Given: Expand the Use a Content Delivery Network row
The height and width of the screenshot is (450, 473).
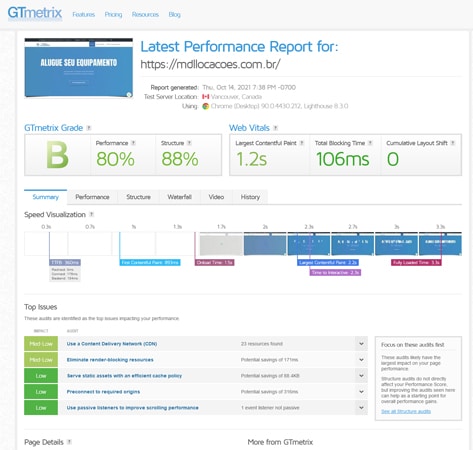Looking at the screenshot, I should click(361, 344).
